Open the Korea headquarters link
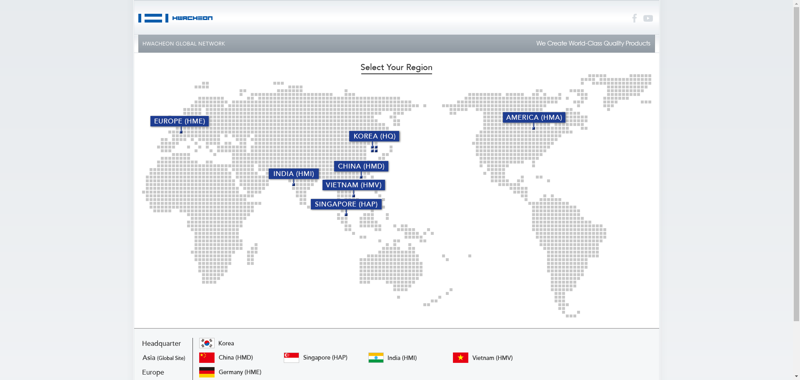This screenshot has width=800, height=380. pyautogui.click(x=227, y=343)
